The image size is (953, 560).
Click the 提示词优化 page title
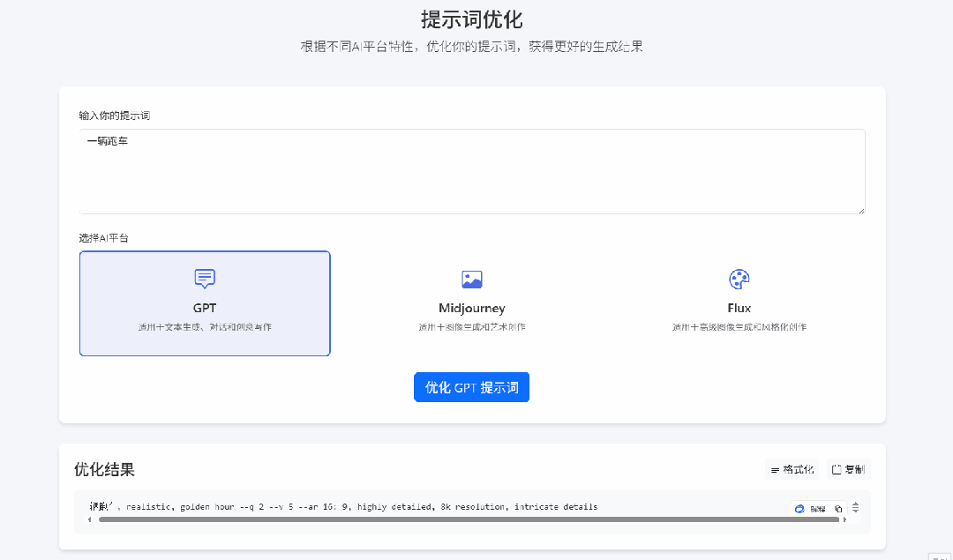click(471, 19)
